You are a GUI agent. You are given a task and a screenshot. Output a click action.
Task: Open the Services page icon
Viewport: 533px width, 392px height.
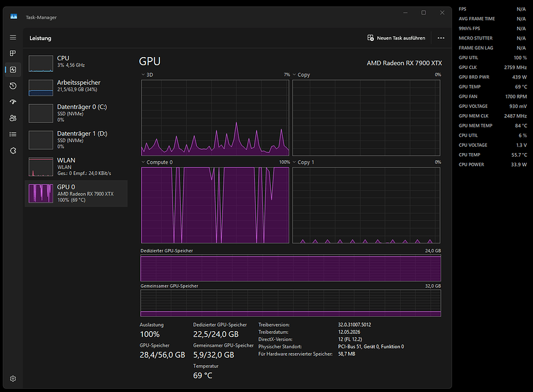pyautogui.click(x=13, y=151)
